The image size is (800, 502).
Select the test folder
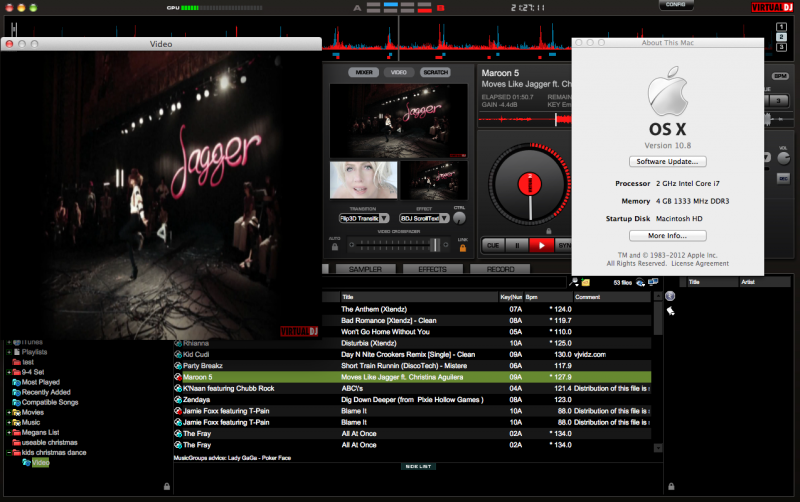pyautogui.click(x=23, y=362)
